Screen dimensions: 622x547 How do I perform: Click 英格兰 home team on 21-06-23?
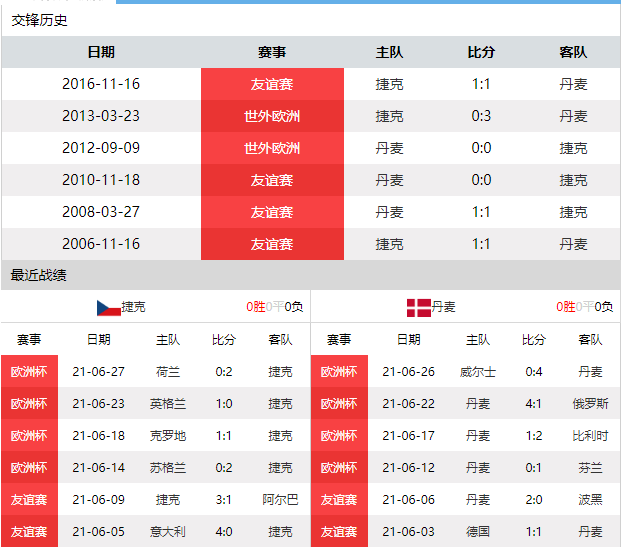click(168, 404)
